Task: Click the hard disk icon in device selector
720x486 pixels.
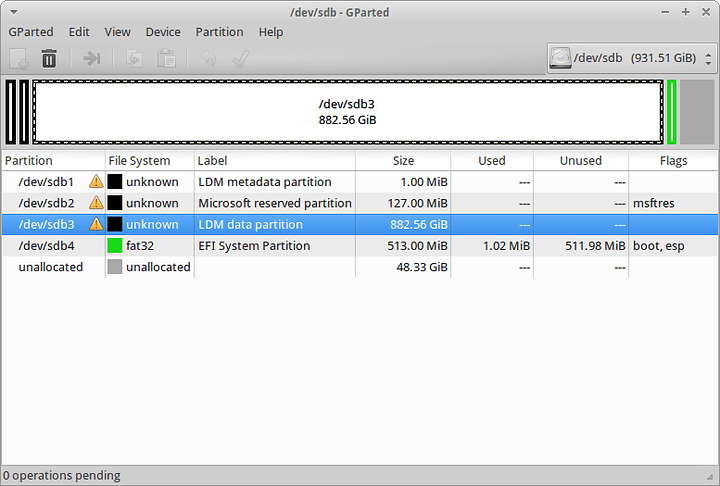Action: click(560, 58)
